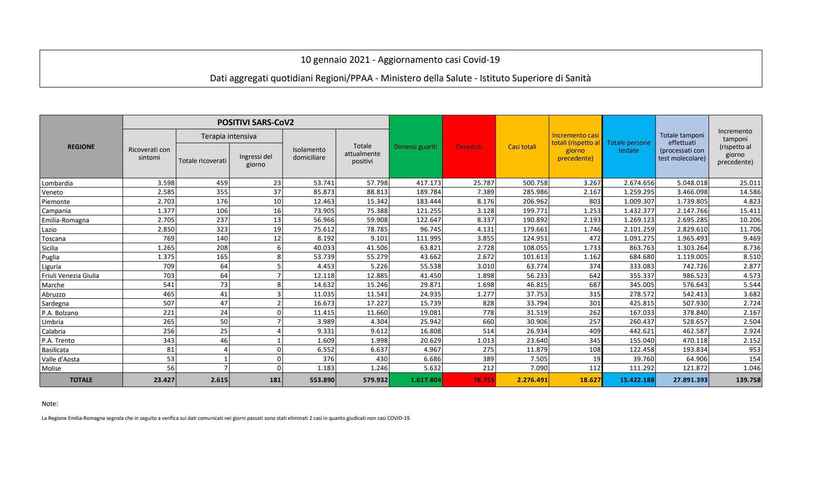Click the Lombardia row label
Screen dimensions: 821x504
click(x=57, y=183)
